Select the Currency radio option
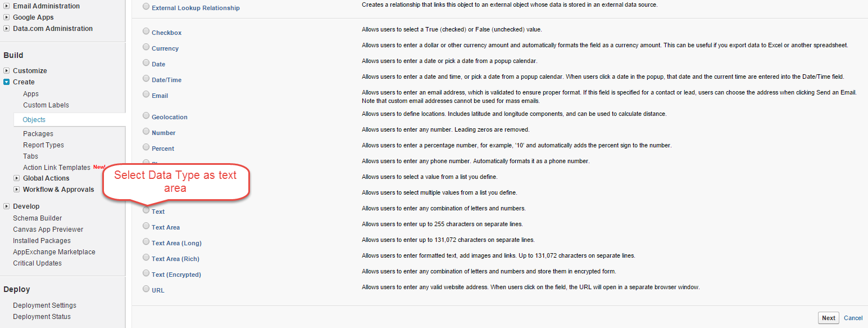The height and width of the screenshot is (328, 868). tap(146, 47)
